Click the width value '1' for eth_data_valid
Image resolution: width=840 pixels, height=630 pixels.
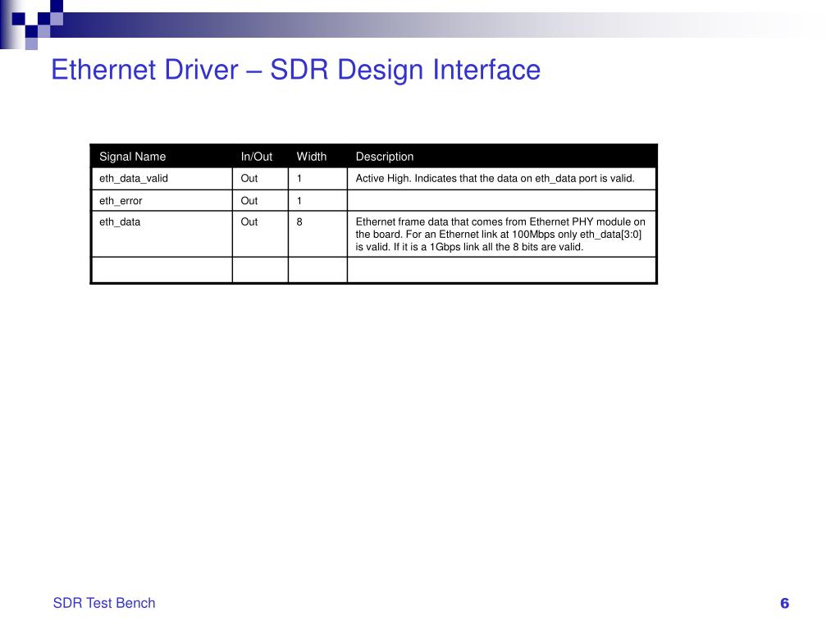[300, 177]
